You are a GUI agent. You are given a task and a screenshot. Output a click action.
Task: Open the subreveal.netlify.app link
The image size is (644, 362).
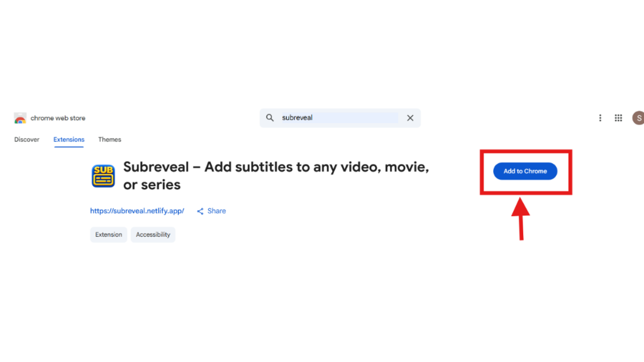pos(137,211)
